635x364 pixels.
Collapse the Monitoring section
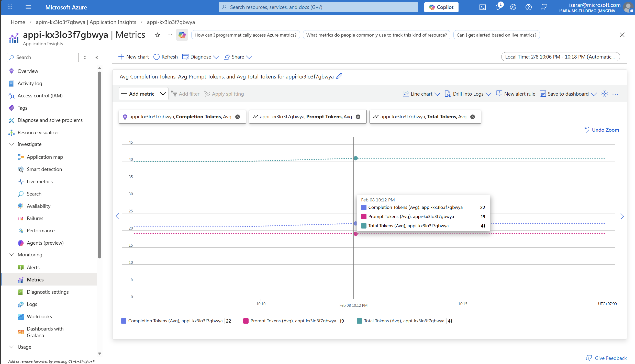[12, 255]
